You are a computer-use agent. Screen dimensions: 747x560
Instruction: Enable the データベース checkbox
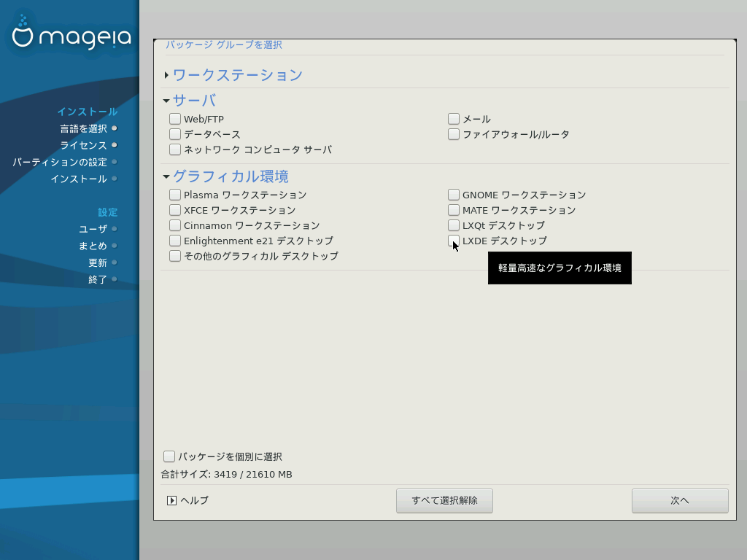coord(175,134)
